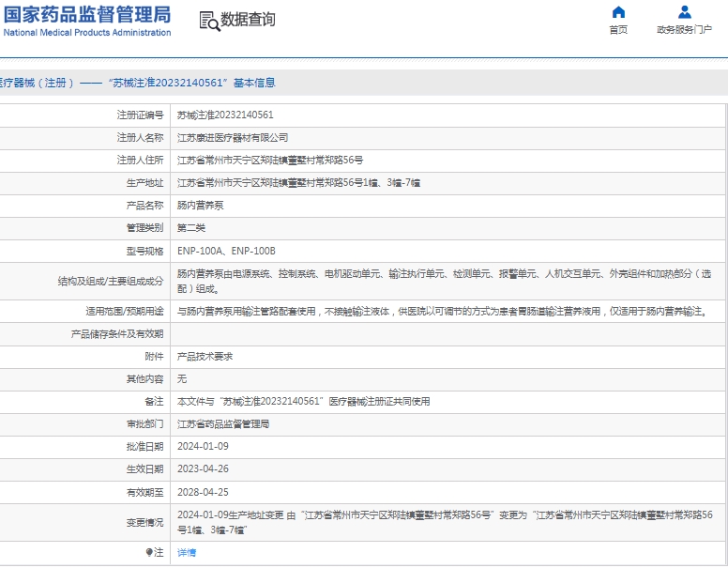The image size is (728, 568).
Task: Click the 国家药品监督管理局 logo
Action: coord(87,21)
